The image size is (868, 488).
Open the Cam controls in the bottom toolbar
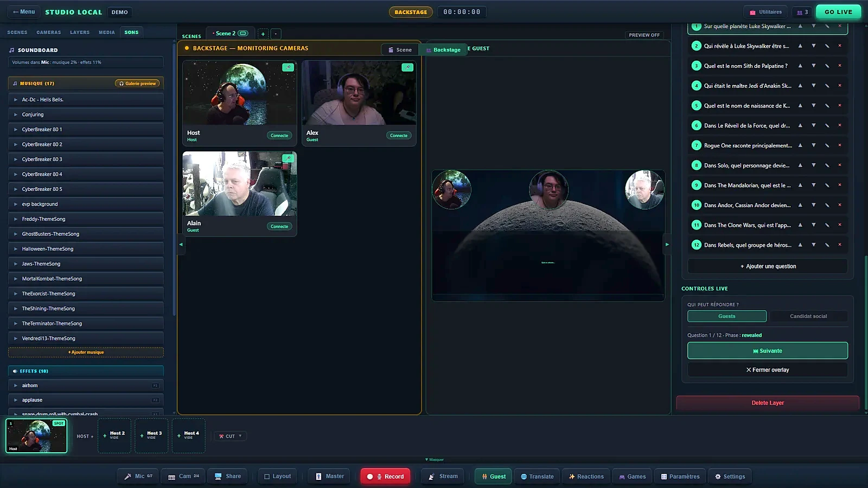point(183,476)
